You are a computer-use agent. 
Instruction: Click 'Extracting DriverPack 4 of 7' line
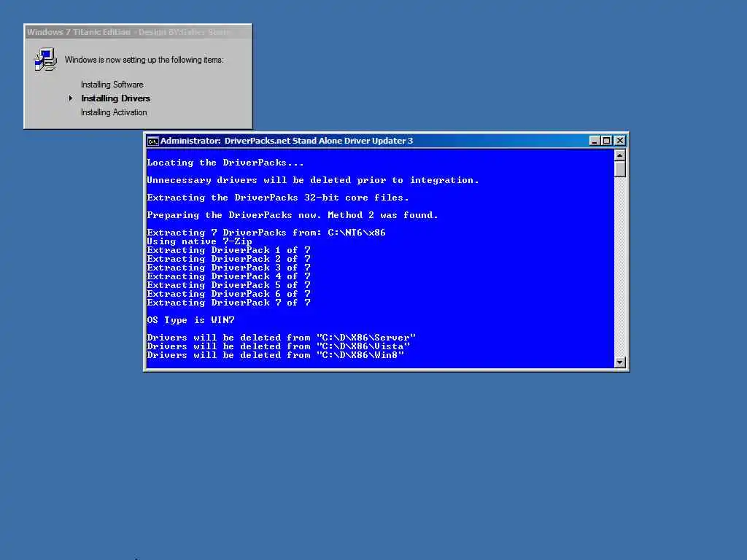click(x=228, y=276)
